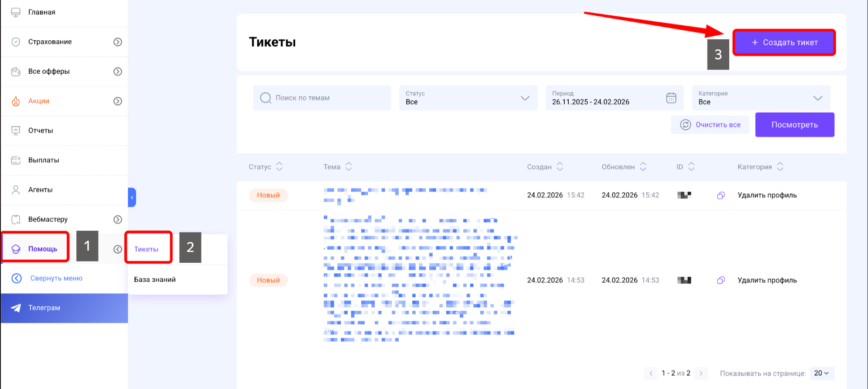Screen dimensions: 868x389
Task: Open the Тикеты submenu item
Action: [146, 249]
